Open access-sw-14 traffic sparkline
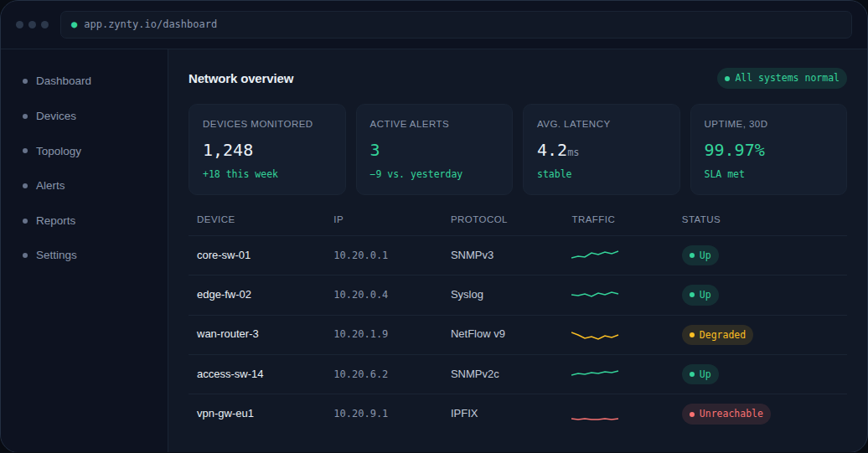Screen dimensions: 868x453 595,373
